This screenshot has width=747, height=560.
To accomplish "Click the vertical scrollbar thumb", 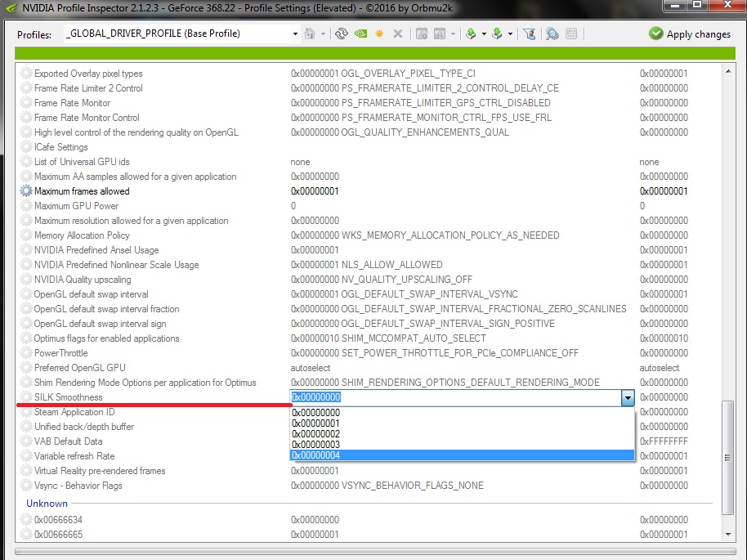I will [x=728, y=458].
